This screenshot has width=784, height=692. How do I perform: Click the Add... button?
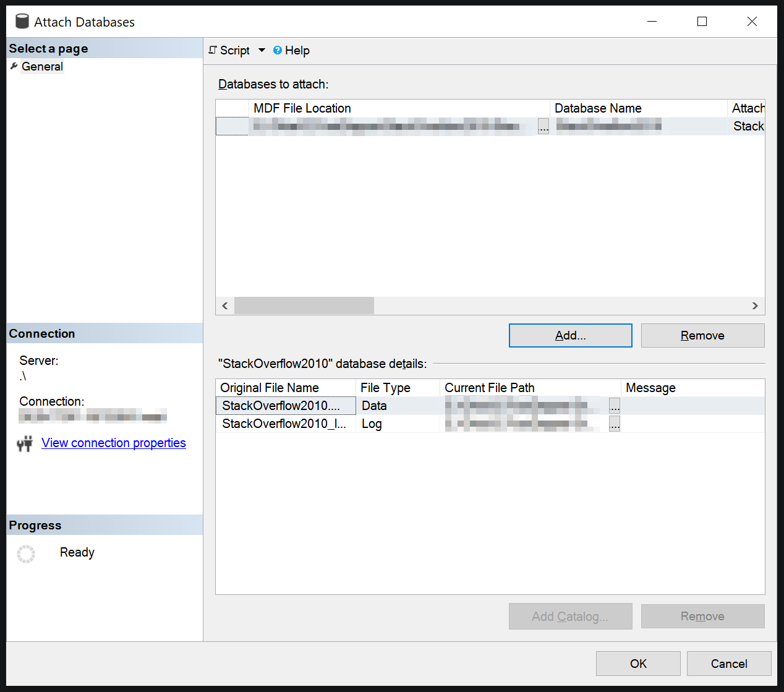[570, 336]
